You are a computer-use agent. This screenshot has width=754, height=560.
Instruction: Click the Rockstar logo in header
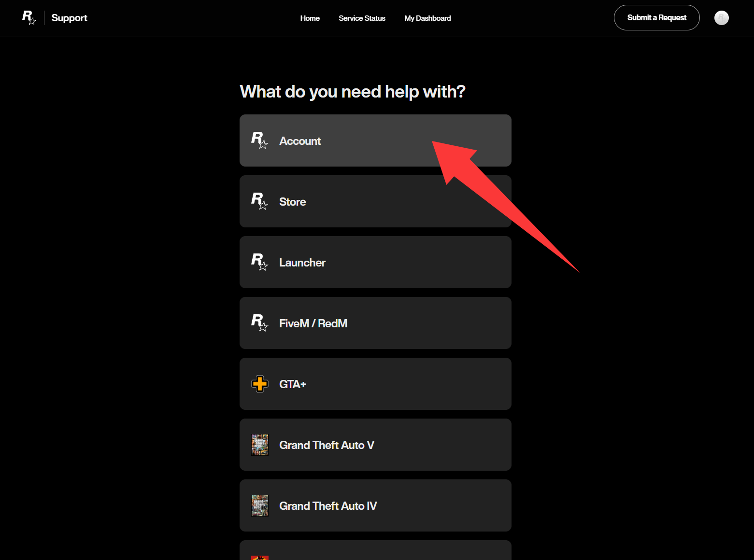[x=29, y=18]
